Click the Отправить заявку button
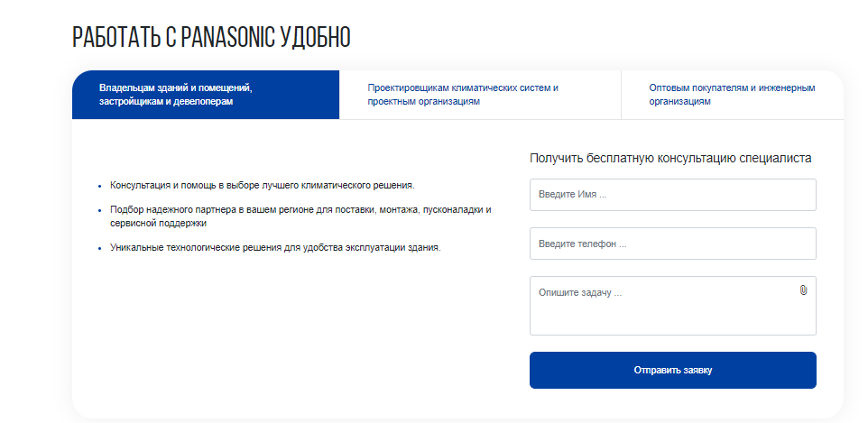The image size is (868, 423). pyautogui.click(x=672, y=371)
